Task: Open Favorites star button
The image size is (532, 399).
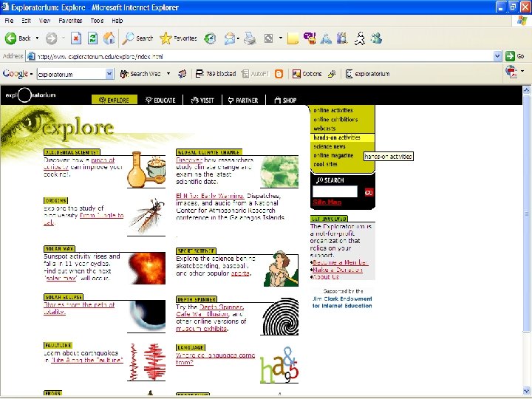Action: (178, 38)
